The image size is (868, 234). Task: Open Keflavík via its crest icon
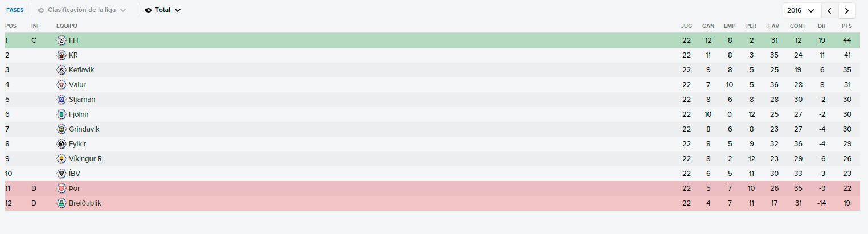point(62,70)
